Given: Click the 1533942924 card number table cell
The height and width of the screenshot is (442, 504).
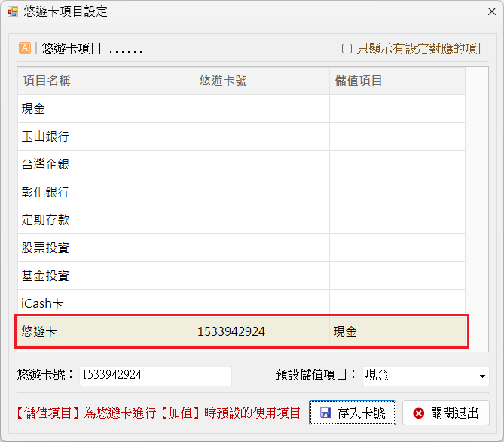Looking at the screenshot, I should coord(261,331).
